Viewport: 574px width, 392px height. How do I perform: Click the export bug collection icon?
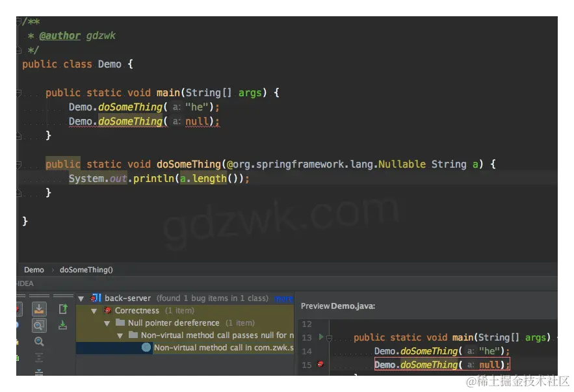(63, 309)
